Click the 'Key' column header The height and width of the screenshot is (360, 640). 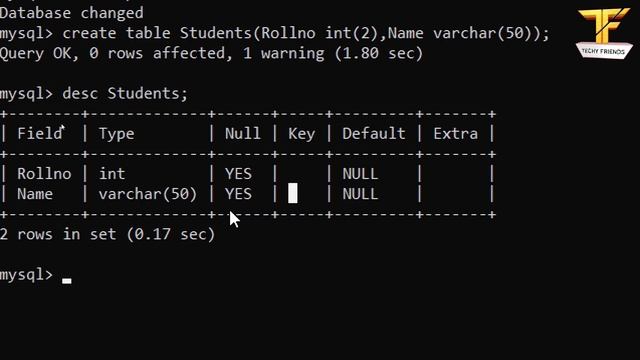coord(301,134)
